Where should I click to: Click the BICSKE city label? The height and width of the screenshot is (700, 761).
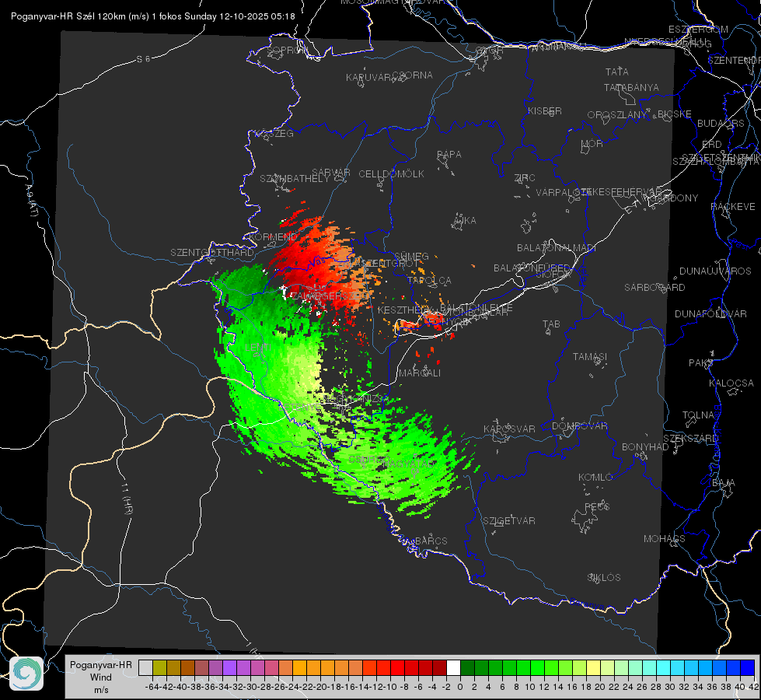point(675,114)
